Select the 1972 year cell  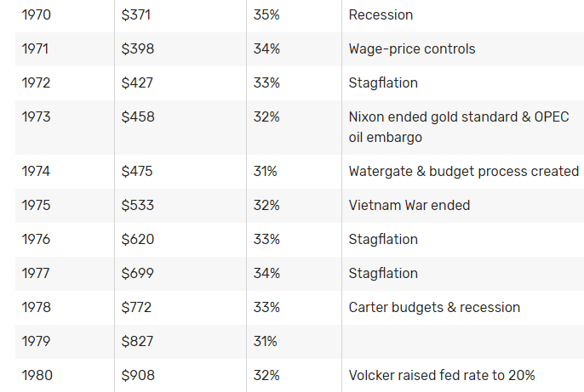(x=36, y=83)
